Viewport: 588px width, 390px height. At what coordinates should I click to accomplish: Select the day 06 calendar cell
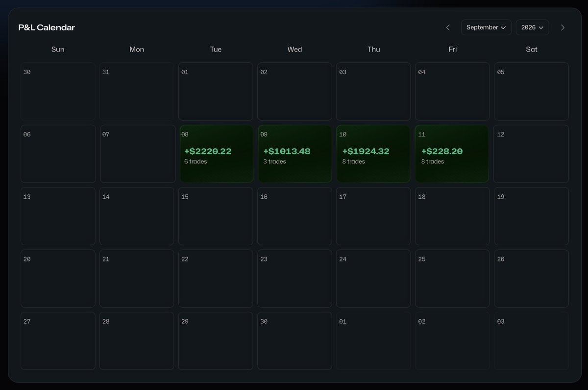[x=58, y=154]
